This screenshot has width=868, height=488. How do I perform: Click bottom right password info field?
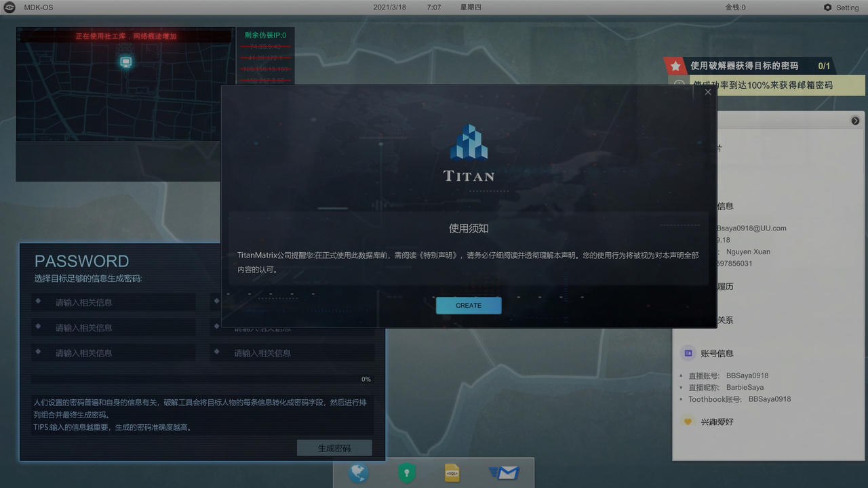click(292, 352)
